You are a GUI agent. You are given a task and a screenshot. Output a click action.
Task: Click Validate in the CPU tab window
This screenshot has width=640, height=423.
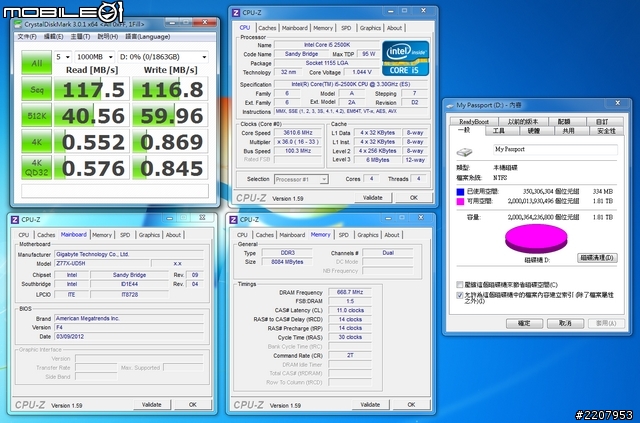pos(373,198)
